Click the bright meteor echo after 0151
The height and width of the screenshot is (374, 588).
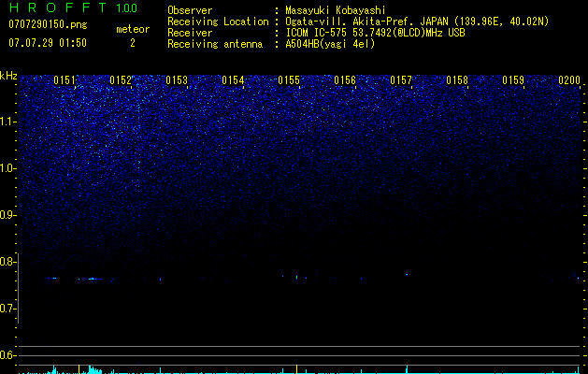coord(93,279)
